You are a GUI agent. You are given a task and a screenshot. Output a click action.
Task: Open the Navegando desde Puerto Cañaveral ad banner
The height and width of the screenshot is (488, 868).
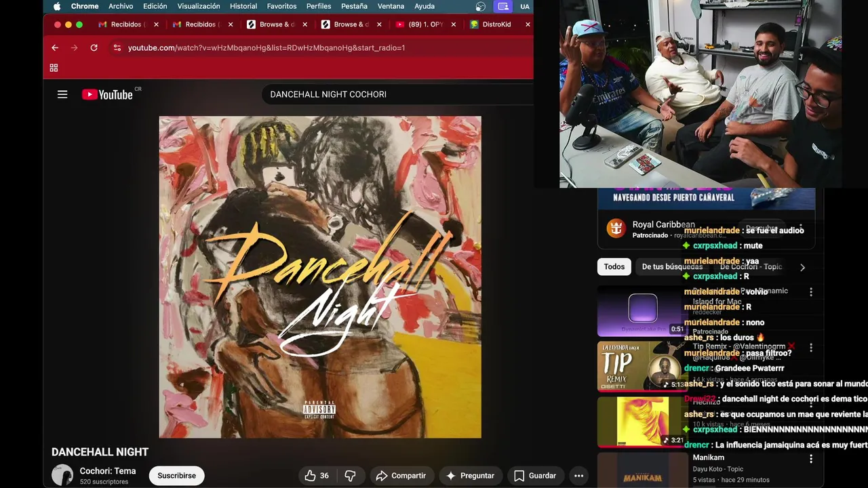click(x=706, y=197)
